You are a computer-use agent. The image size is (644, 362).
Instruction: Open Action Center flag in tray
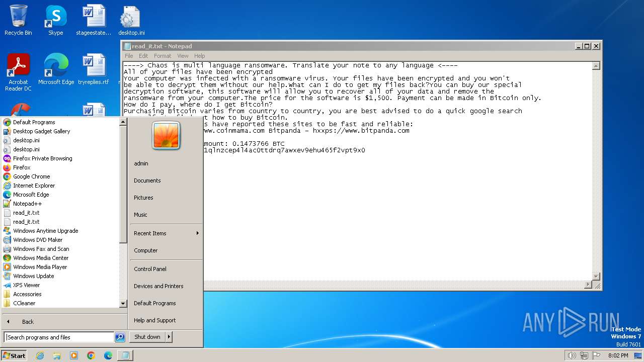pyautogui.click(x=596, y=355)
